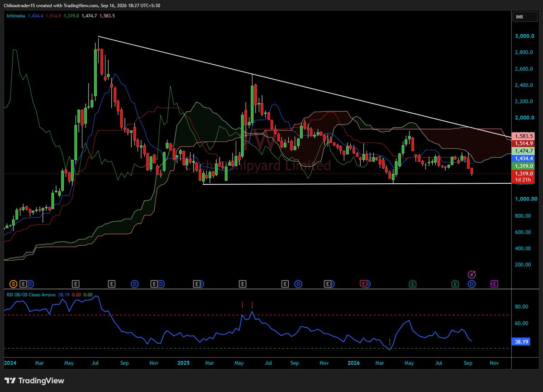The height and width of the screenshot is (392, 543).
Task: Select the white 1,474.7 value in Ichimoku legend
Action: (x=90, y=16)
